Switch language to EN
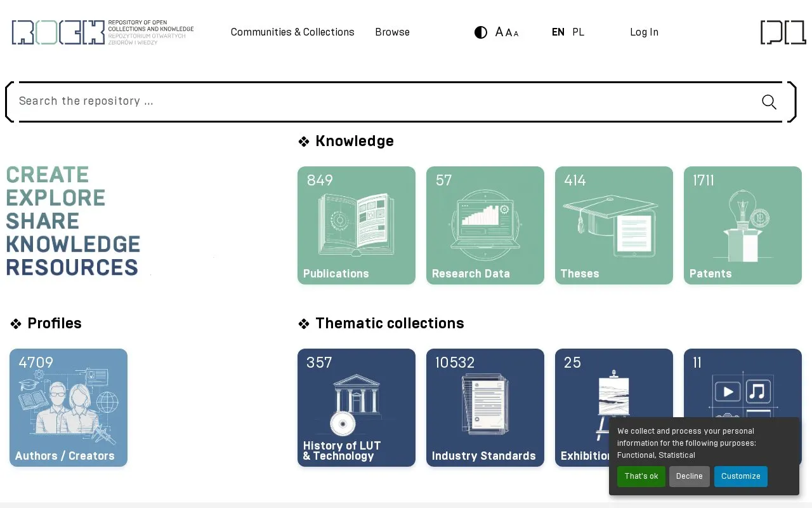This screenshot has height=508, width=812. [558, 32]
